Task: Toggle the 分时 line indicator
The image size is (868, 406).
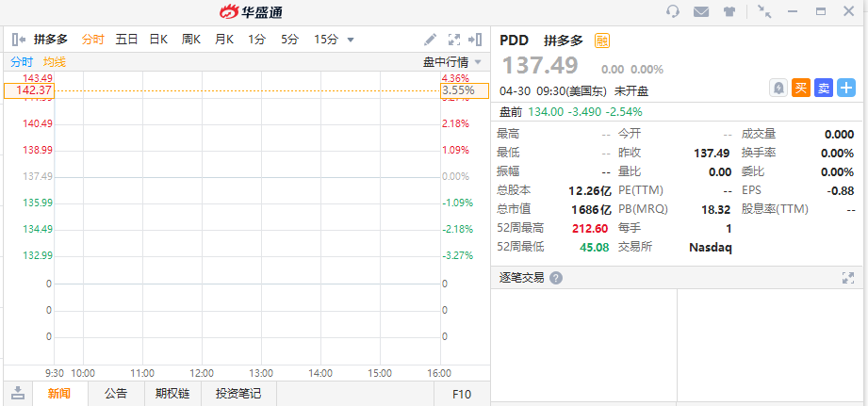Action: tap(22, 61)
